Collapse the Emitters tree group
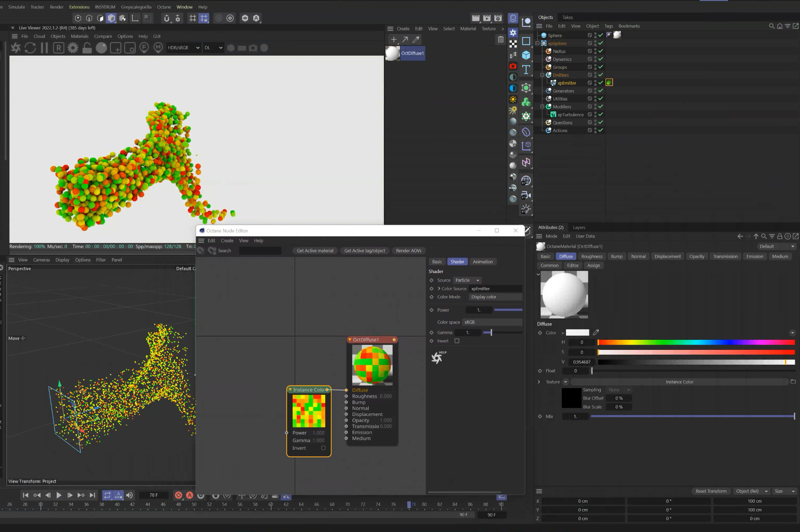 tap(542, 75)
